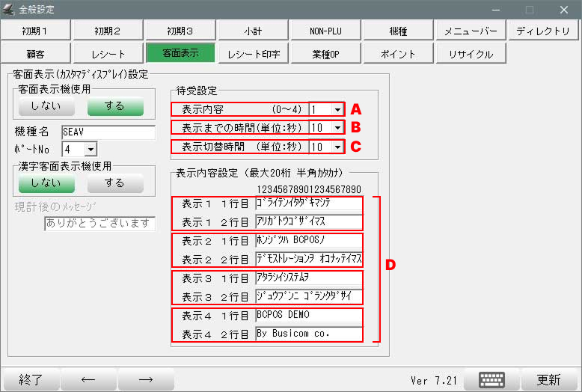Select the 小計 tab
582x392 pixels.
click(252, 31)
